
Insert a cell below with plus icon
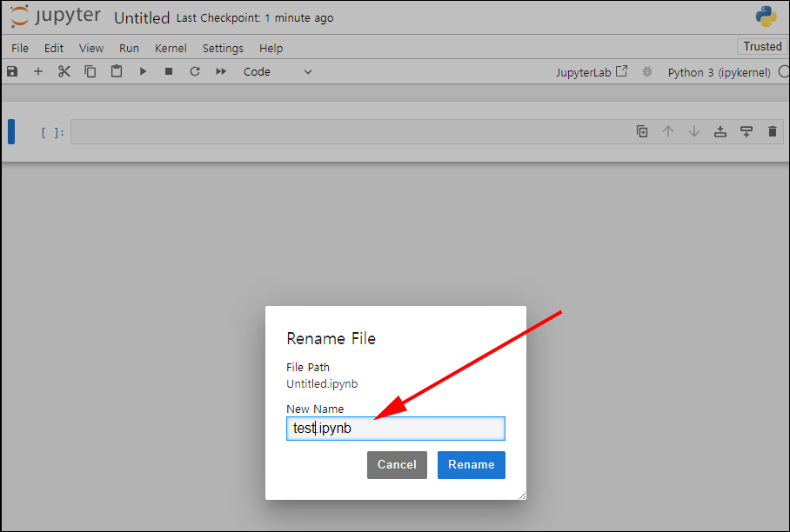38,71
